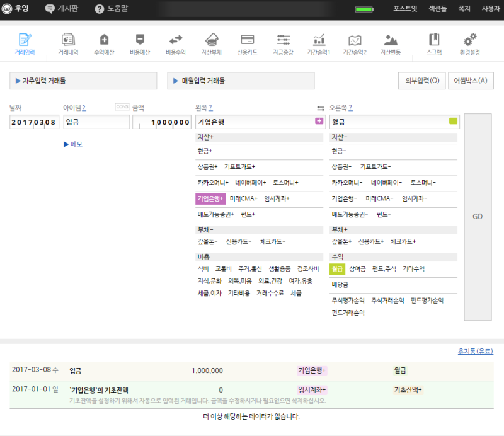Select 상여금 income category
Screen dimensions: 504x436
pyautogui.click(x=357, y=269)
